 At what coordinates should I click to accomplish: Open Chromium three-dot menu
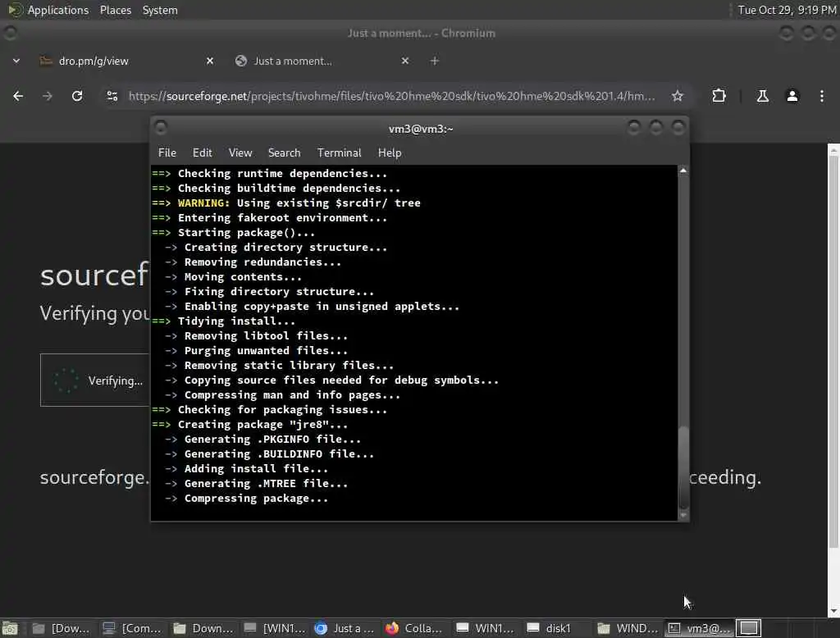pyautogui.click(x=822, y=96)
